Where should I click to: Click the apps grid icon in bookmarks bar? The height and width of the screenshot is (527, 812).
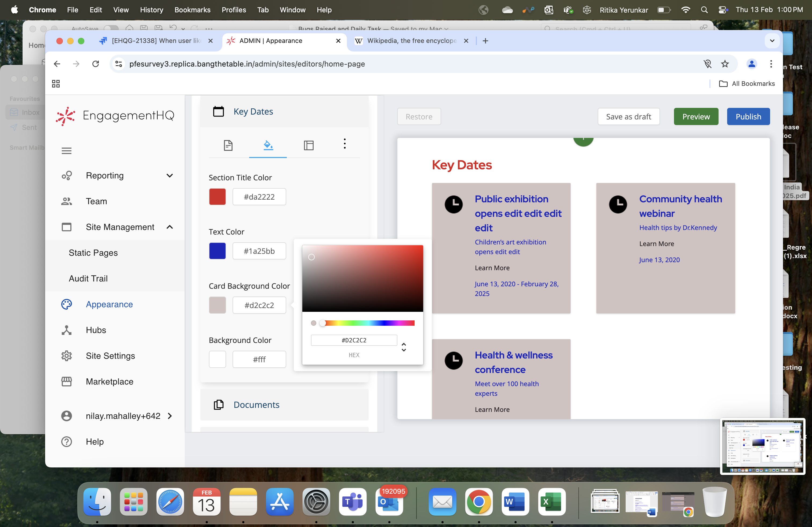[x=56, y=83]
